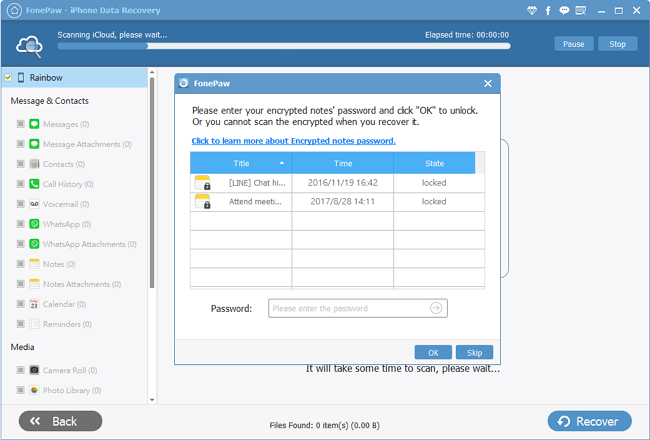Viewport: 650px width, 440px height.
Task: Toggle the Photo Library checkbox
Action: 20,390
